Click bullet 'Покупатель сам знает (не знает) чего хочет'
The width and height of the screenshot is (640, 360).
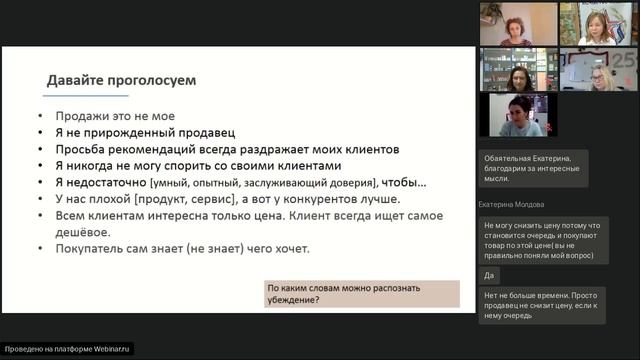tap(182, 249)
